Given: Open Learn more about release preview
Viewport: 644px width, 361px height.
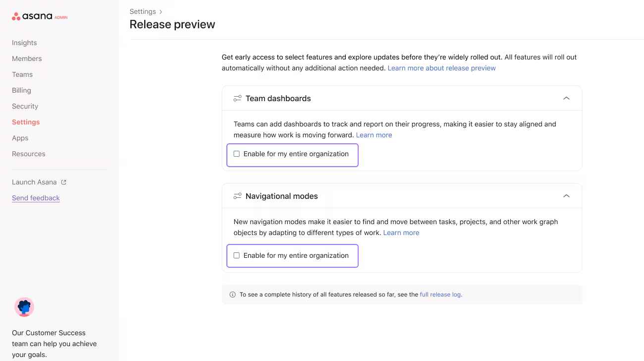Looking at the screenshot, I should [441, 68].
